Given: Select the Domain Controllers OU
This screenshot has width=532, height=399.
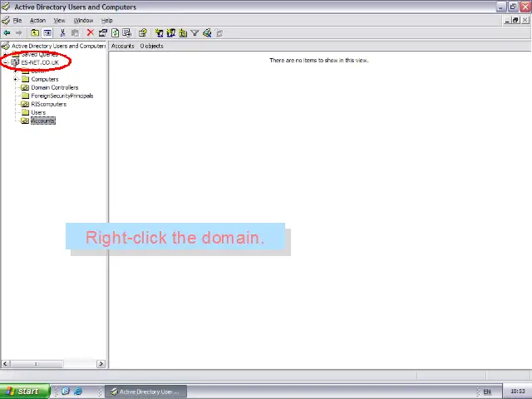Looking at the screenshot, I should [55, 87].
